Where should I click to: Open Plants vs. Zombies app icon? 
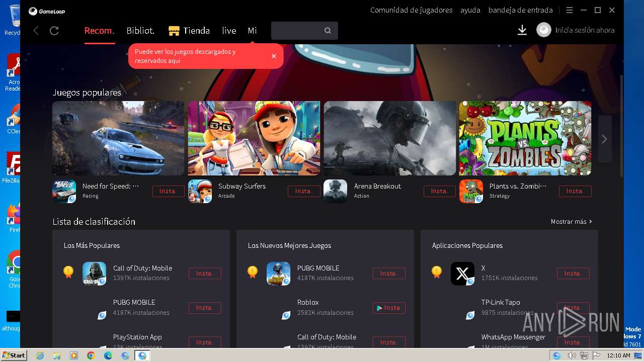point(471,191)
